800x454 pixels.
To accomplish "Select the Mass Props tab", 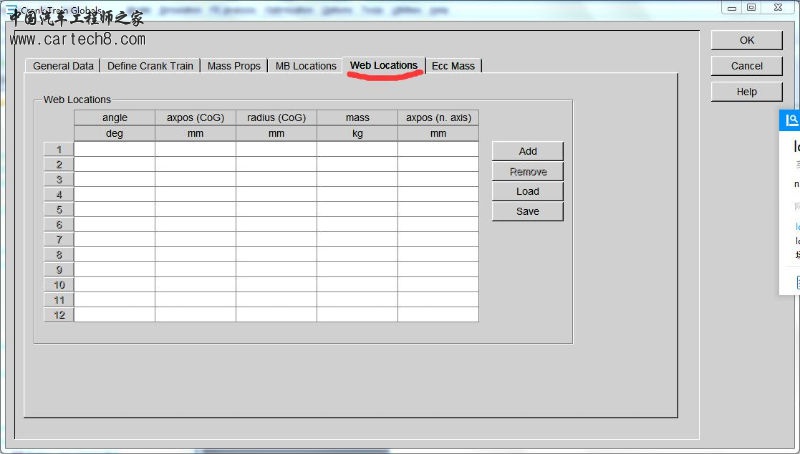I will 233,66.
